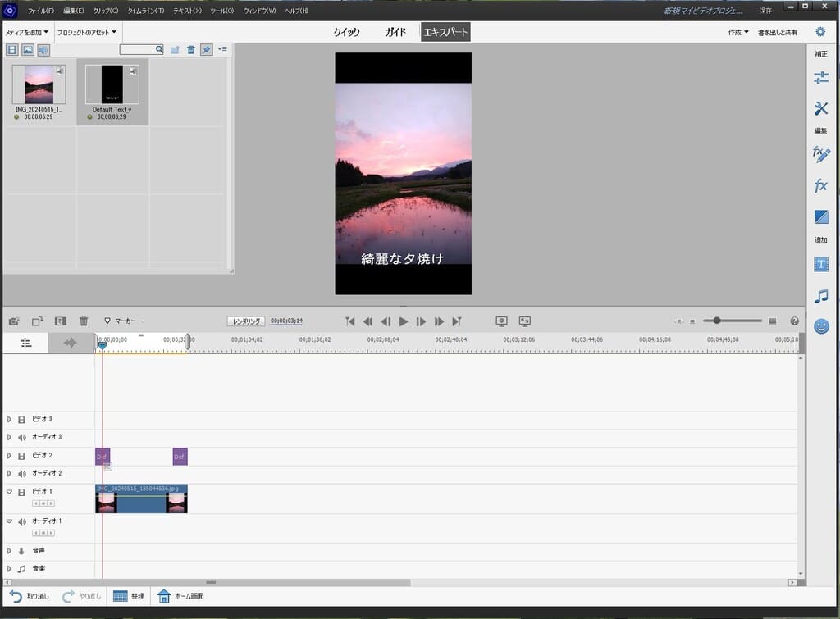Click the timeline zoom slider handle
840x619 pixels.
click(717, 321)
